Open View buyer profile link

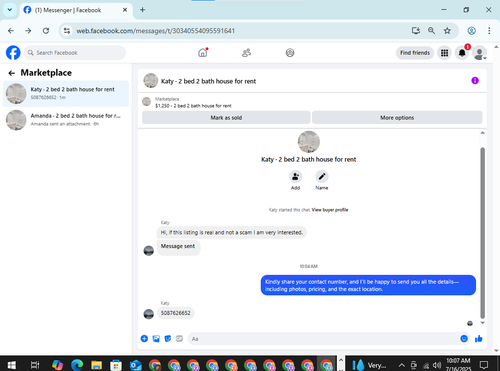[330, 210]
